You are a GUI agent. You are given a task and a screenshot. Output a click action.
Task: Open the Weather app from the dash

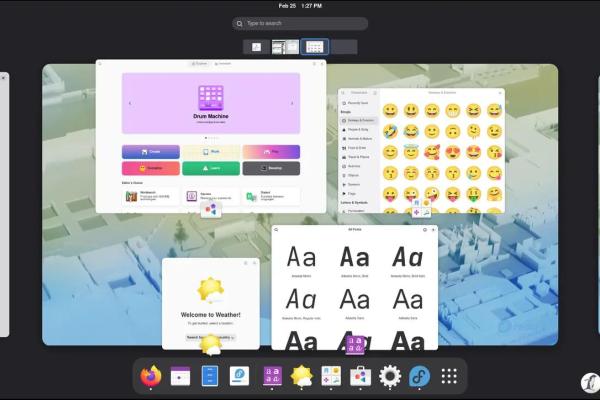(x=302, y=376)
